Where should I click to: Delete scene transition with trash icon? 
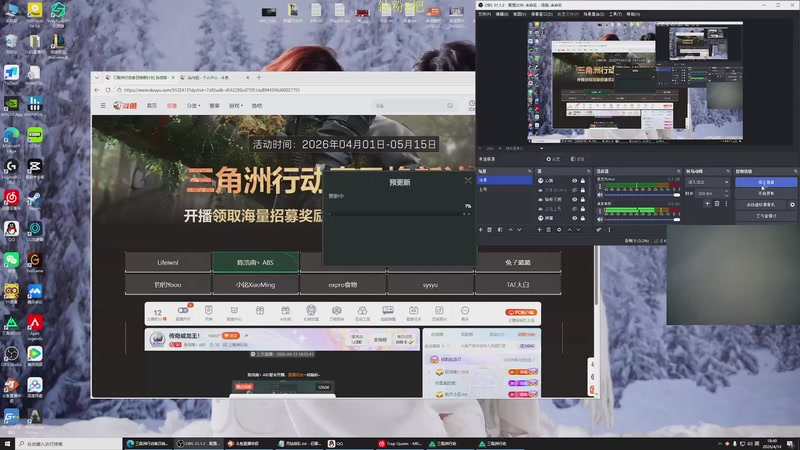[717, 204]
